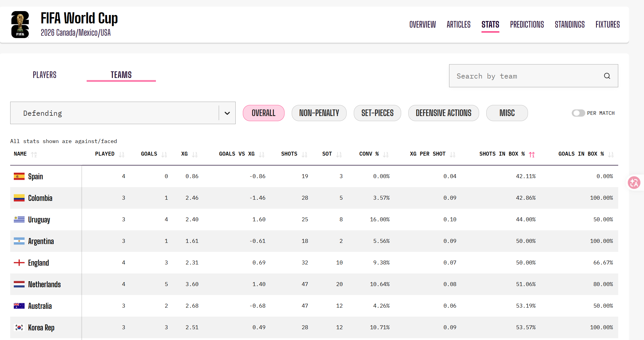Click the sort icon for Conv %
The image size is (644, 340).
click(386, 154)
